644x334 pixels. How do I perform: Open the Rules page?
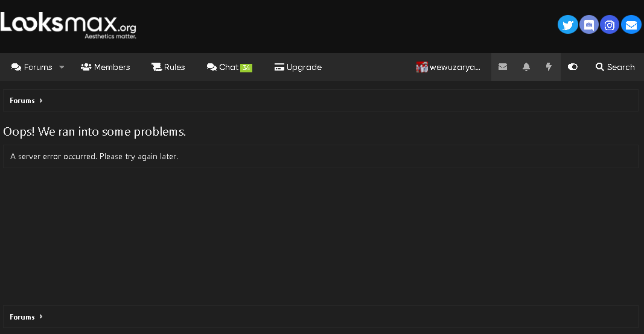tap(168, 67)
